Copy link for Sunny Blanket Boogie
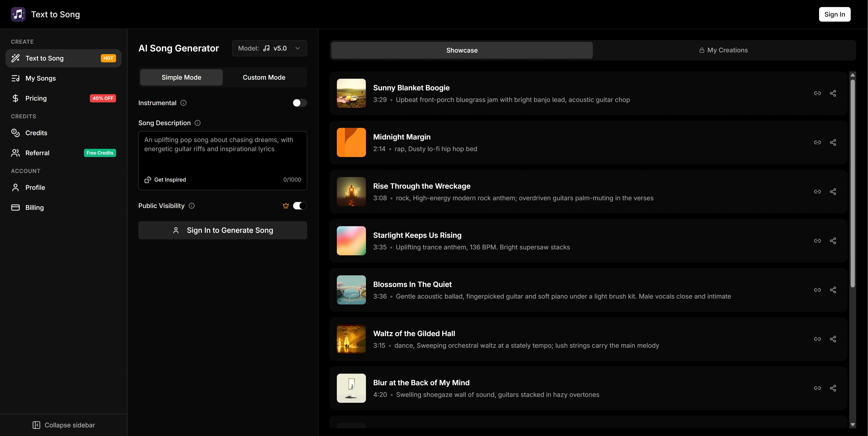Viewport: 868px width, 436px height. click(x=817, y=93)
